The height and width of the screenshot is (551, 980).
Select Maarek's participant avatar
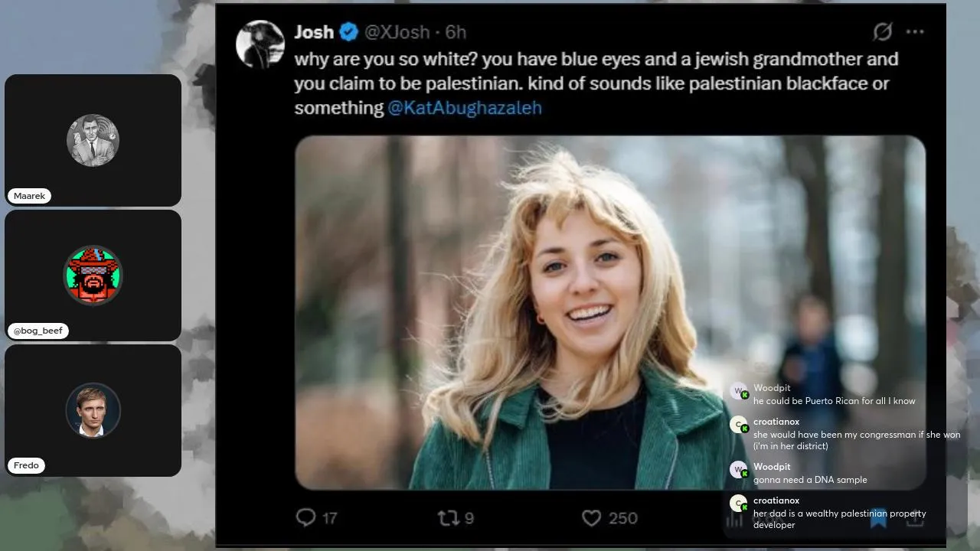click(x=93, y=140)
